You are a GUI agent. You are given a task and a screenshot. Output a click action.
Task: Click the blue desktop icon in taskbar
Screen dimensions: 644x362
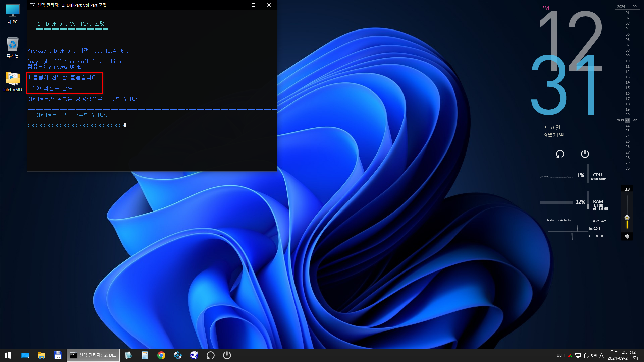pos(25,355)
